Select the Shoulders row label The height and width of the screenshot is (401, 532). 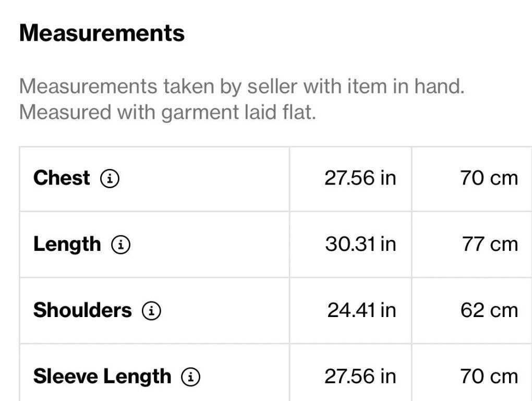coord(82,310)
